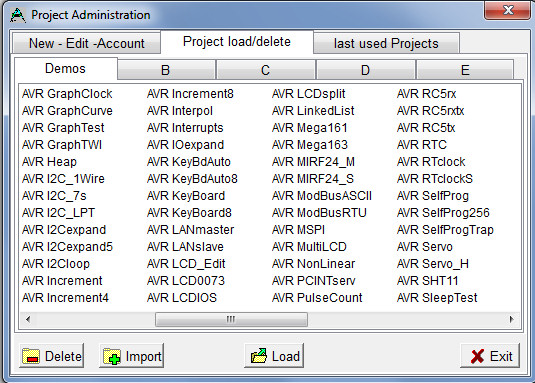Image resolution: width=535 pixels, height=383 pixels.
Task: Choose the AVR ModBusRTU project
Action: tap(319, 213)
